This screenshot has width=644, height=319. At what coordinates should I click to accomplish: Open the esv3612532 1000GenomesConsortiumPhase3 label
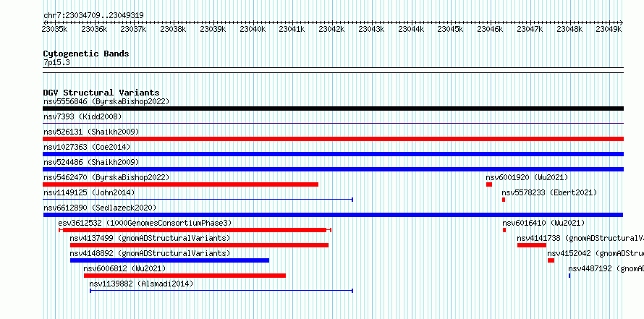coord(145,223)
